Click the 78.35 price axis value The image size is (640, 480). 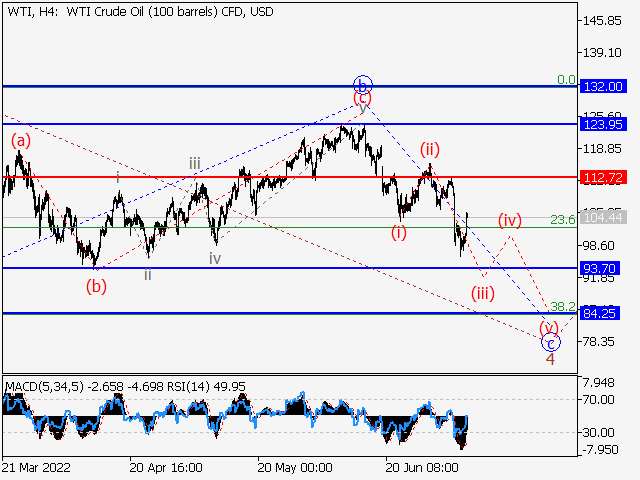(x=598, y=342)
